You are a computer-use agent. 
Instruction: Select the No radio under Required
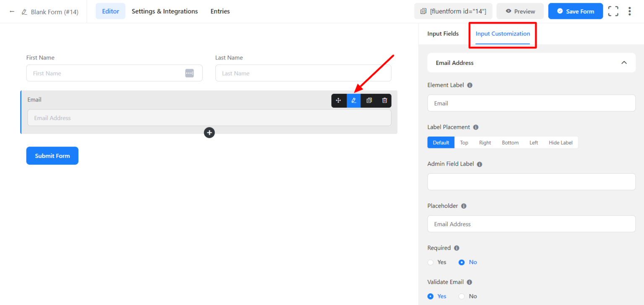[x=462, y=262]
